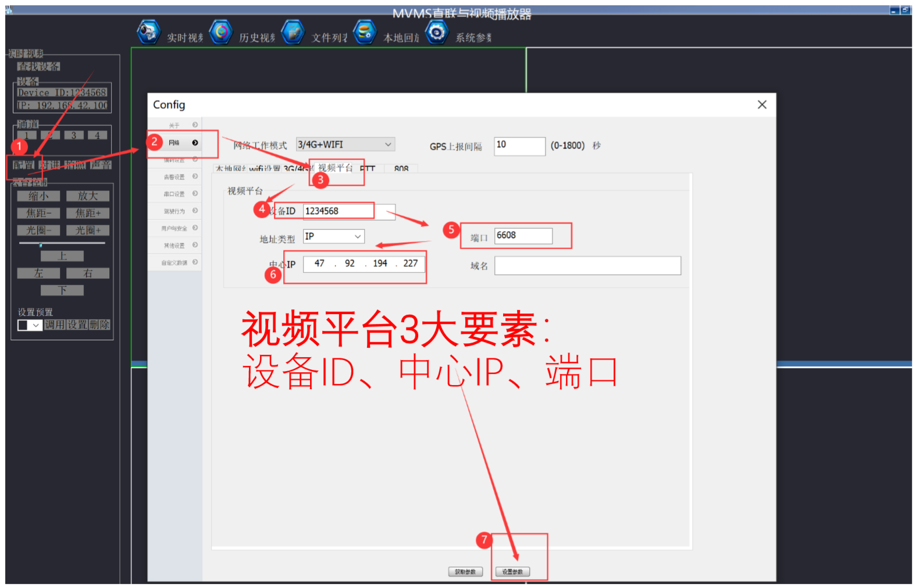916x588 pixels.
Task: Click the 文件列表 file list icon
Action: point(293,32)
